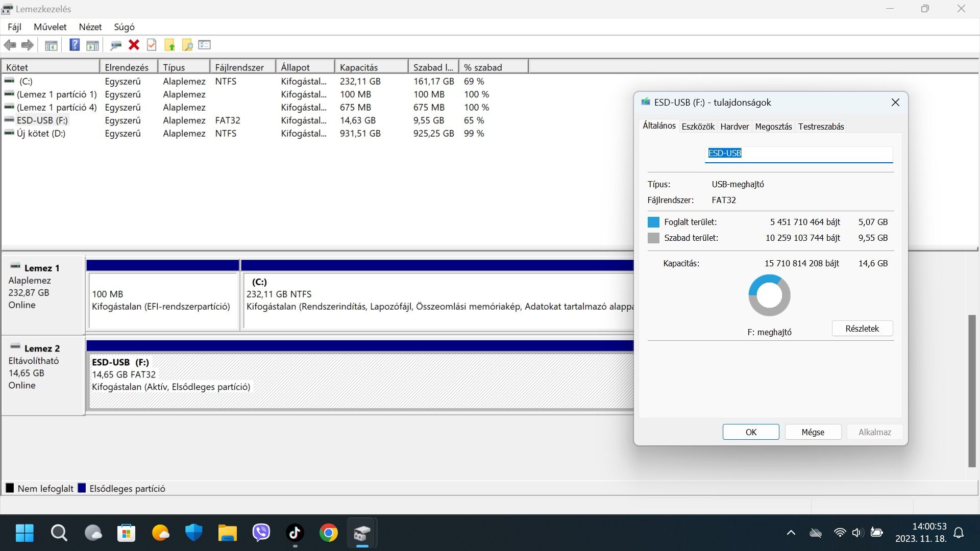
Task: Open the Nézet menu
Action: point(90,27)
